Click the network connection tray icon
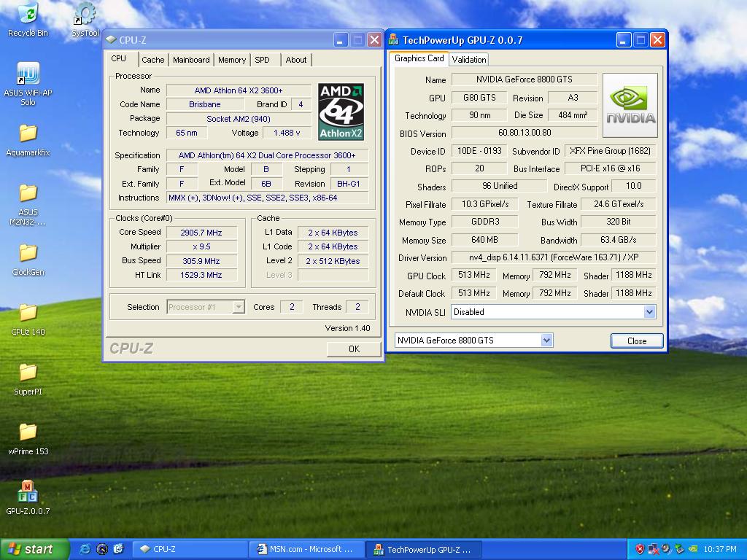The width and height of the screenshot is (747, 560). (x=653, y=550)
